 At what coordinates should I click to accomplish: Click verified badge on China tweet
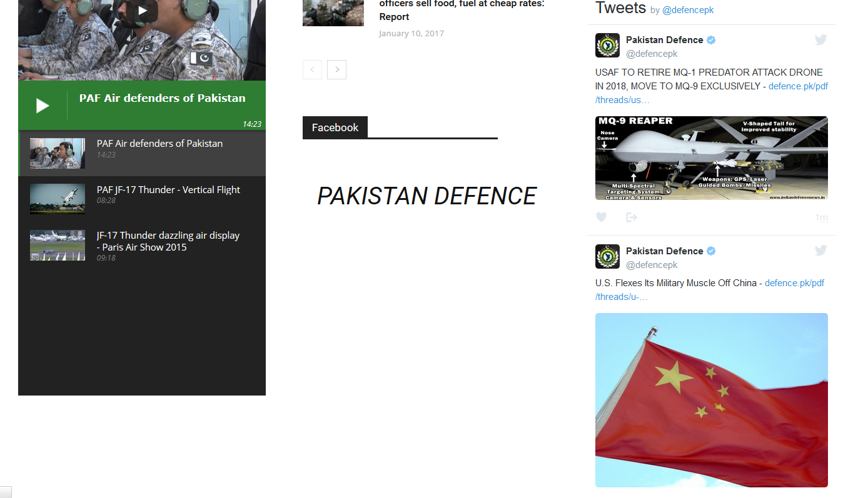pyautogui.click(x=711, y=251)
